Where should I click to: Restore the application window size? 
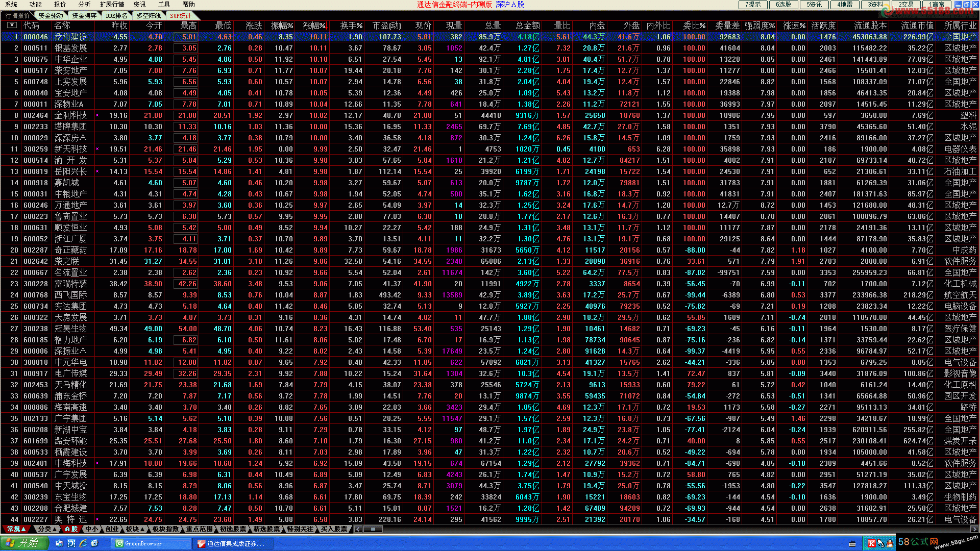[967, 4]
